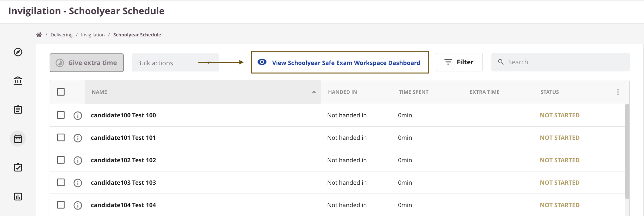This screenshot has width=644, height=216.
Task: Select checkbox for candidate100 Test 100
Action: pos(61,115)
